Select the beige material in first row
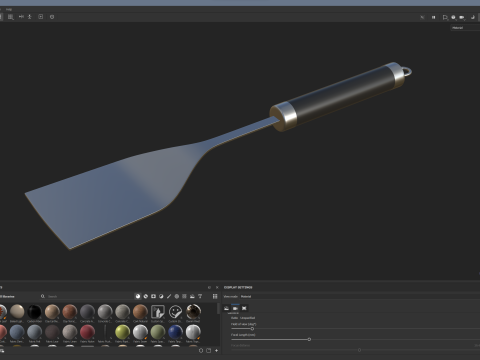 pos(17,312)
